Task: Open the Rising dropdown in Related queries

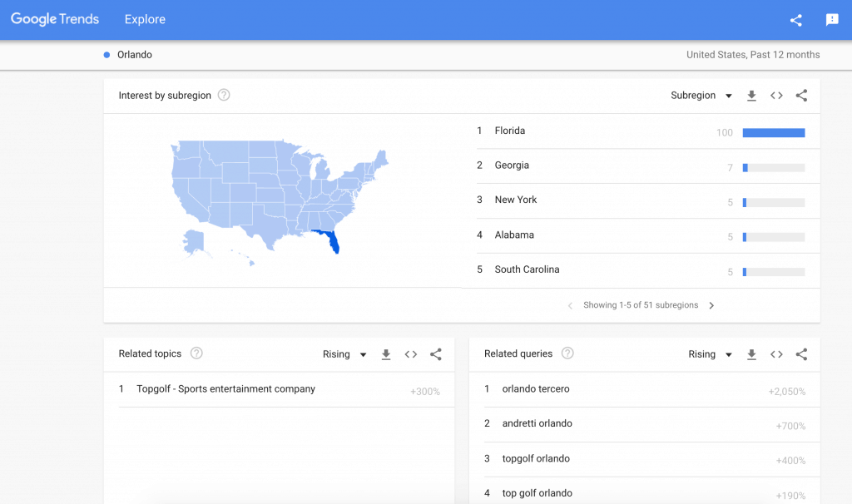Action: 709,353
